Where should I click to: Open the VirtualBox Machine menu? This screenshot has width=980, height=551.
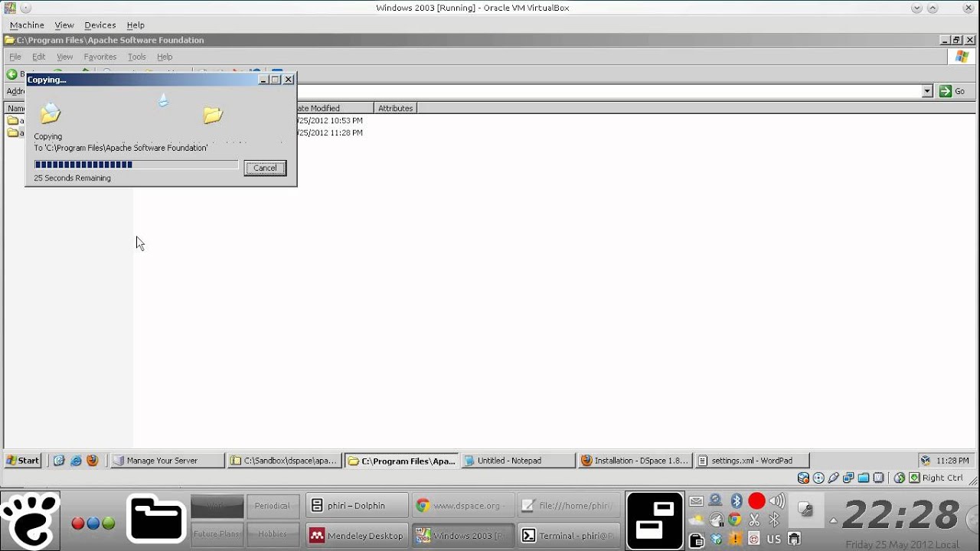click(27, 25)
